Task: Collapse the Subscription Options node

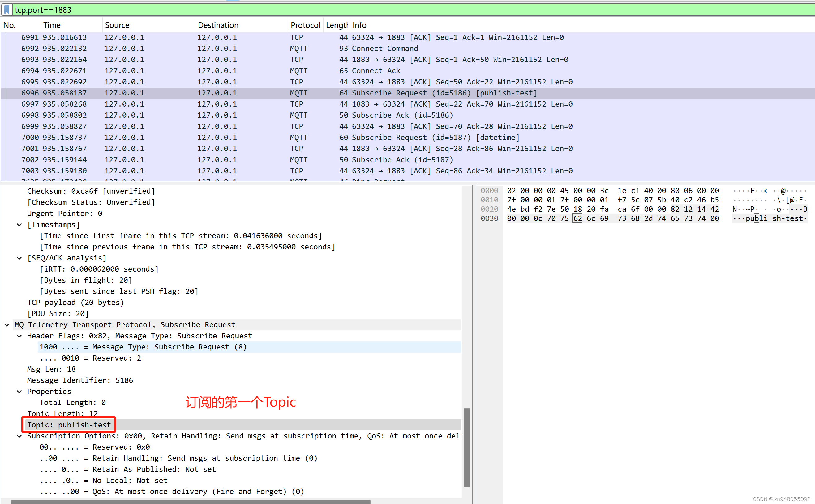Action: pos(19,436)
